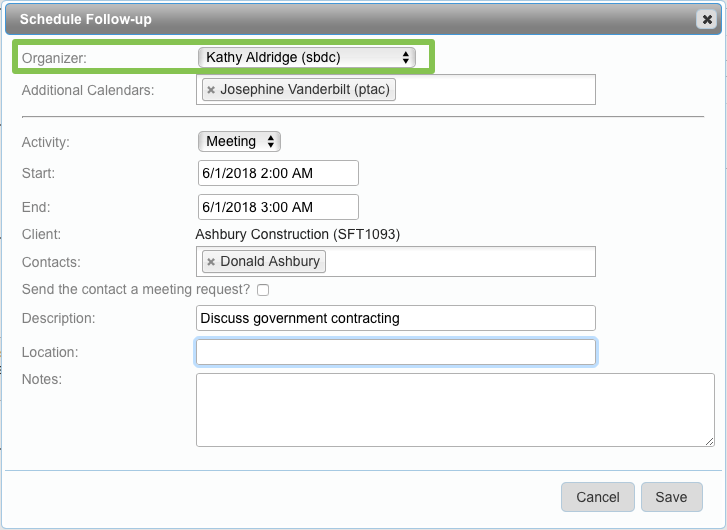Close the Schedule Follow-up dialog
The width and height of the screenshot is (727, 530).
click(707, 19)
